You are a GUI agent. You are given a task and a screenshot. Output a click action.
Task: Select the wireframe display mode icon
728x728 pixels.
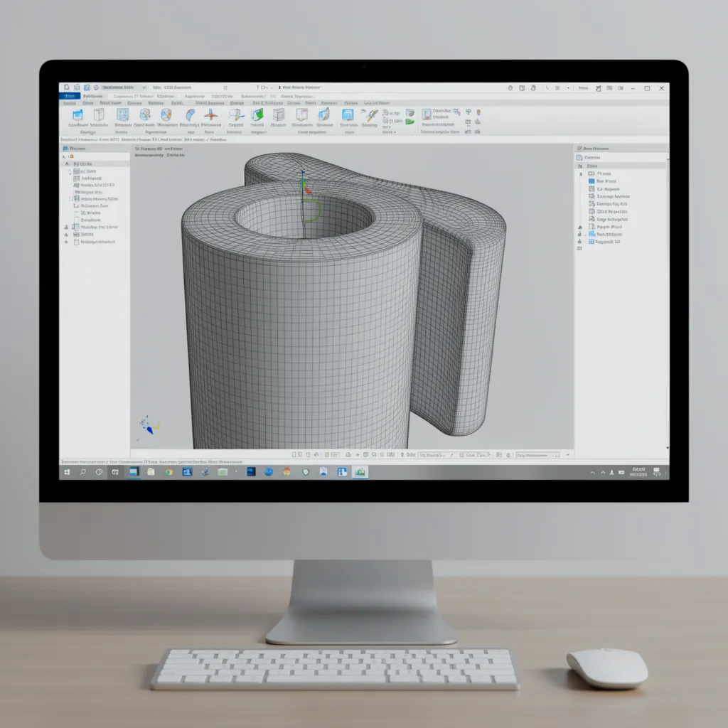tap(334, 453)
